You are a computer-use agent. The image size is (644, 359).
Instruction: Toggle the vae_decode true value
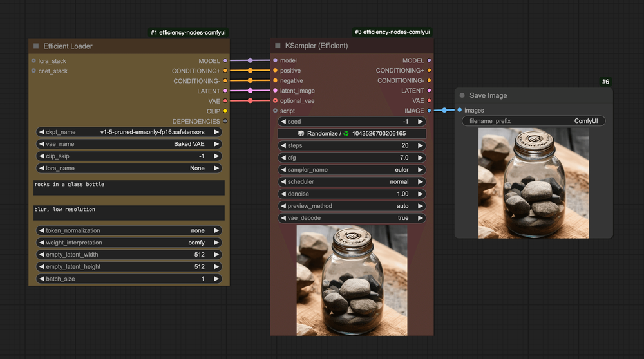tap(352, 218)
